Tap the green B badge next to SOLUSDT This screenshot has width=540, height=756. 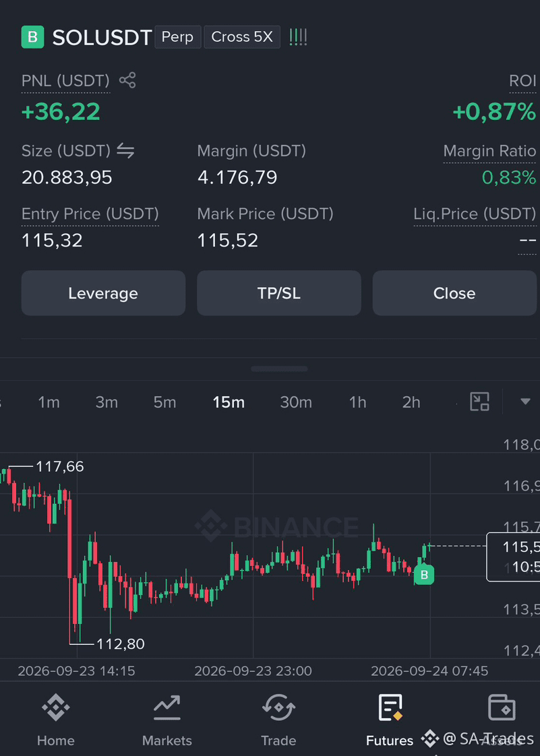point(33,37)
